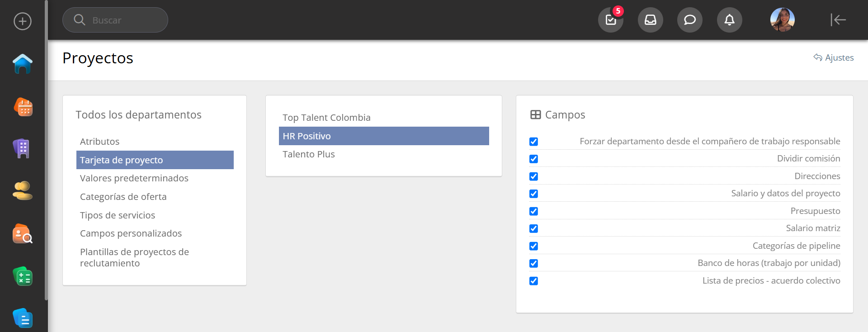Go back via Ajustes link
This screenshot has width=868, height=332.
[x=834, y=57]
